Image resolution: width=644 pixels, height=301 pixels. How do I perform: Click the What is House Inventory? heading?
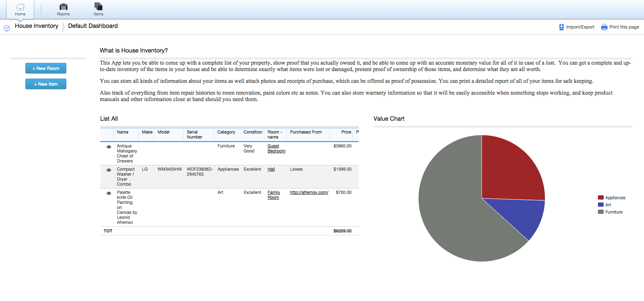(134, 50)
